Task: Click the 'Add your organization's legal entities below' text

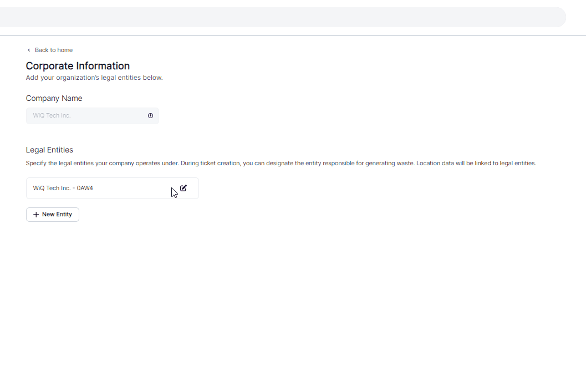Action: click(x=94, y=78)
